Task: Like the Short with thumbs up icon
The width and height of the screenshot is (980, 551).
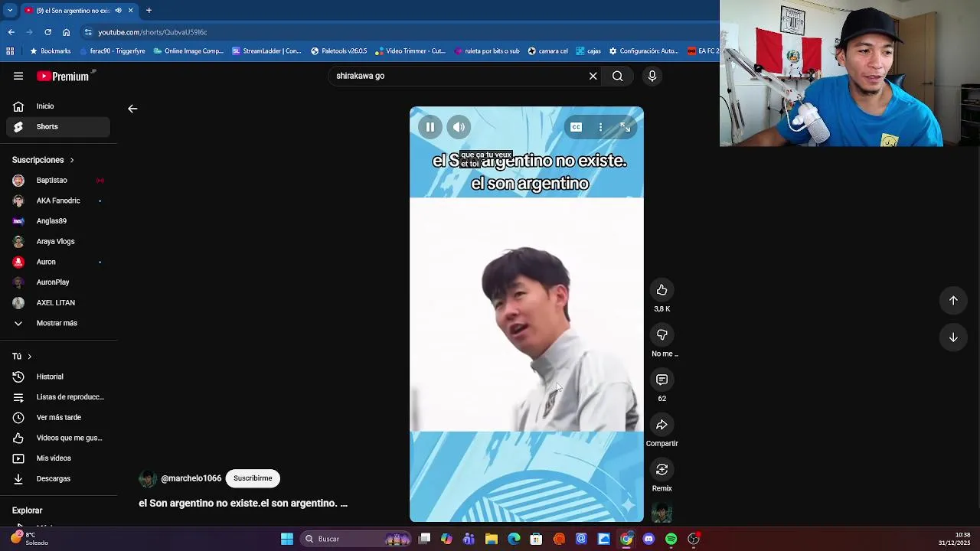Action: 661,290
